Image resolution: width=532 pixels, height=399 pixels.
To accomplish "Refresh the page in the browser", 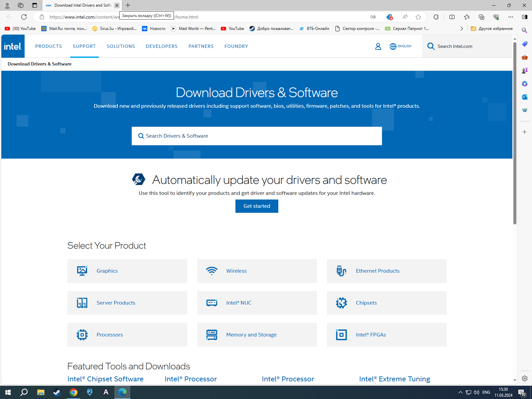I will click(24, 17).
